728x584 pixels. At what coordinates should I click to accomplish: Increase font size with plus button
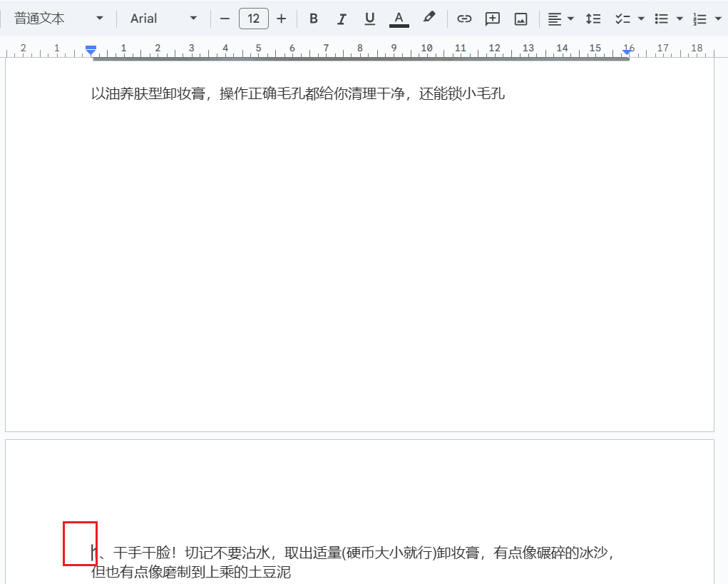coord(281,19)
